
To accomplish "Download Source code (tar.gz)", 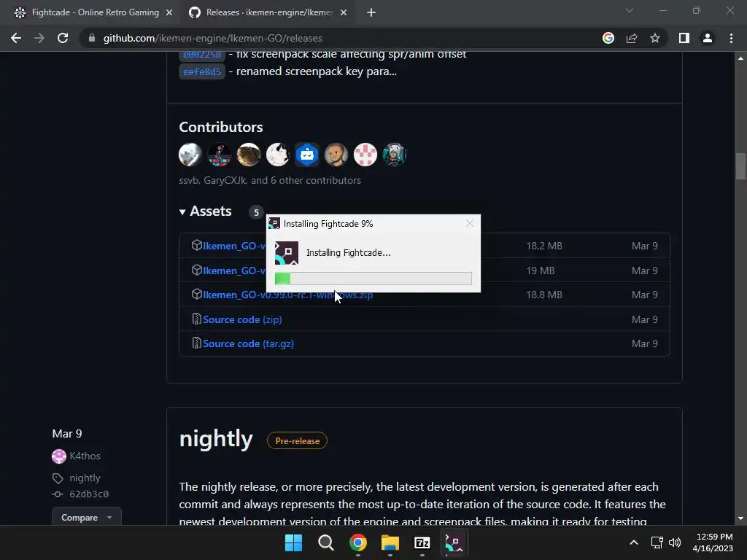I will (248, 344).
